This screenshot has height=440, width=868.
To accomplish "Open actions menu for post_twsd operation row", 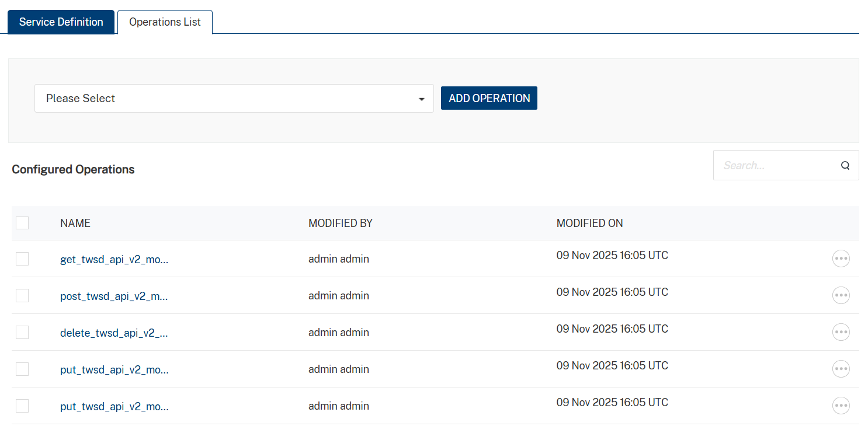I will [841, 295].
